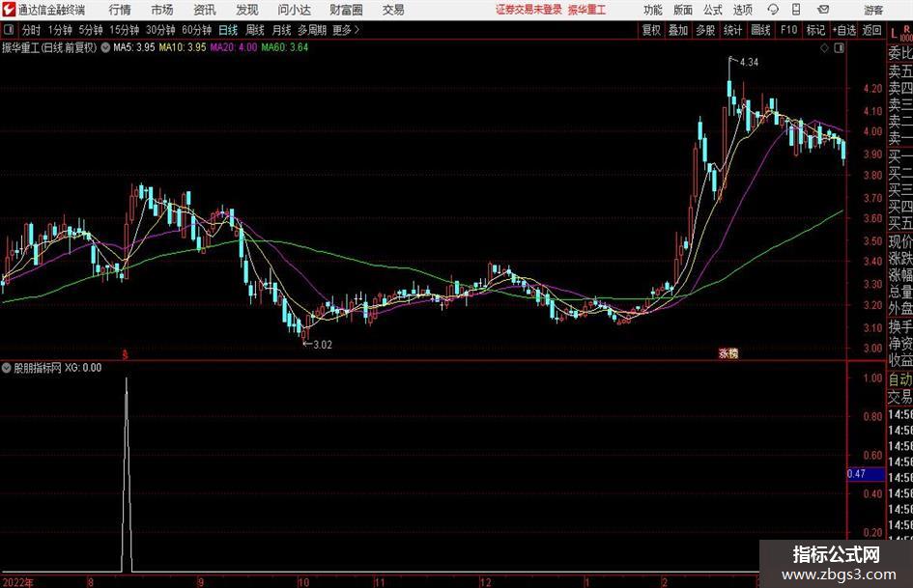The height and width of the screenshot is (588, 913).
Task: Click the 4.34 high price label
Action: (749, 63)
